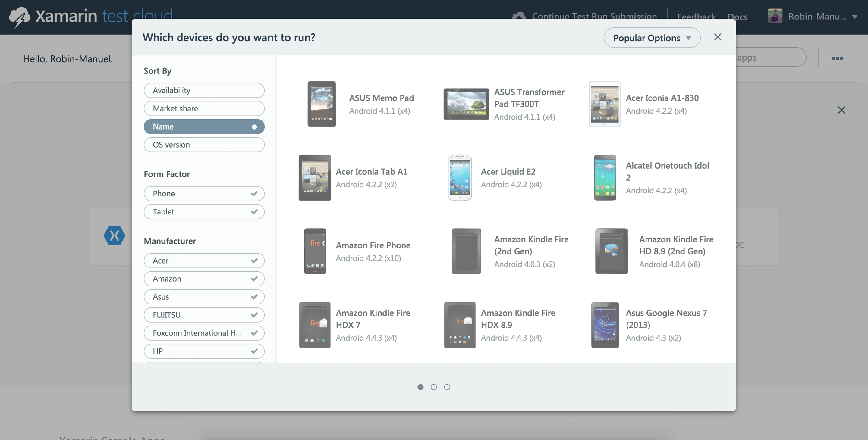Select Kindle Fire HD 8.9 image
The image size is (868, 440).
[612, 251]
